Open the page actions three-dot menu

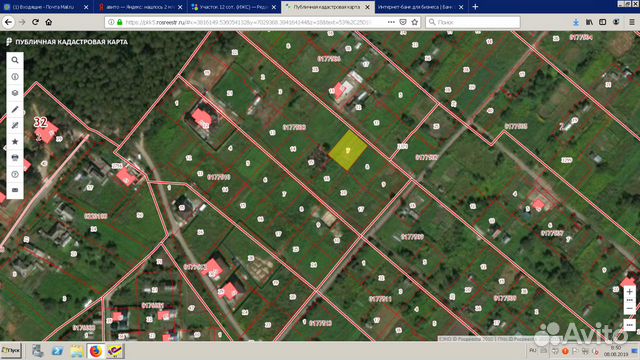[x=391, y=22]
